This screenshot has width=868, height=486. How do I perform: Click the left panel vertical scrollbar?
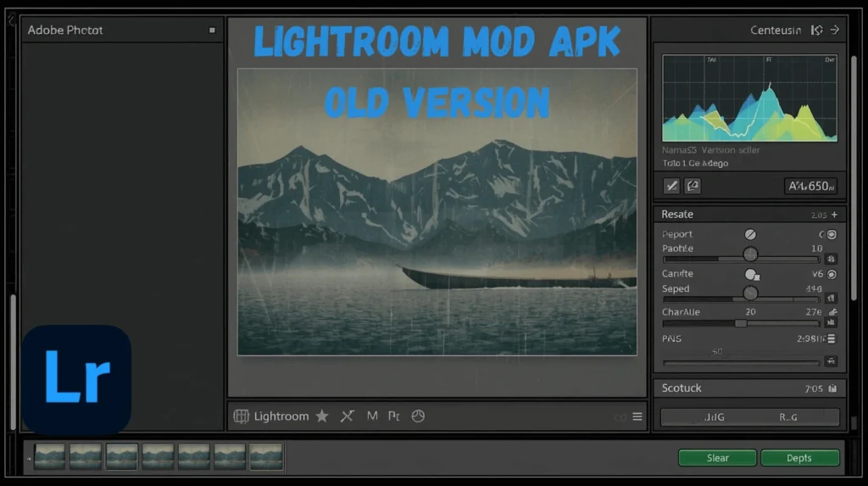[x=14, y=362]
